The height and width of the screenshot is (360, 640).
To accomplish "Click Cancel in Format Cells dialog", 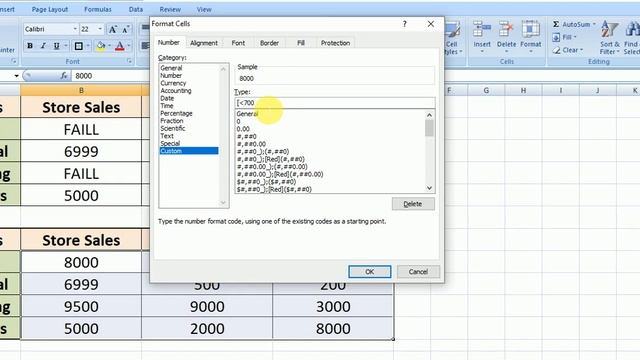I will tap(418, 272).
